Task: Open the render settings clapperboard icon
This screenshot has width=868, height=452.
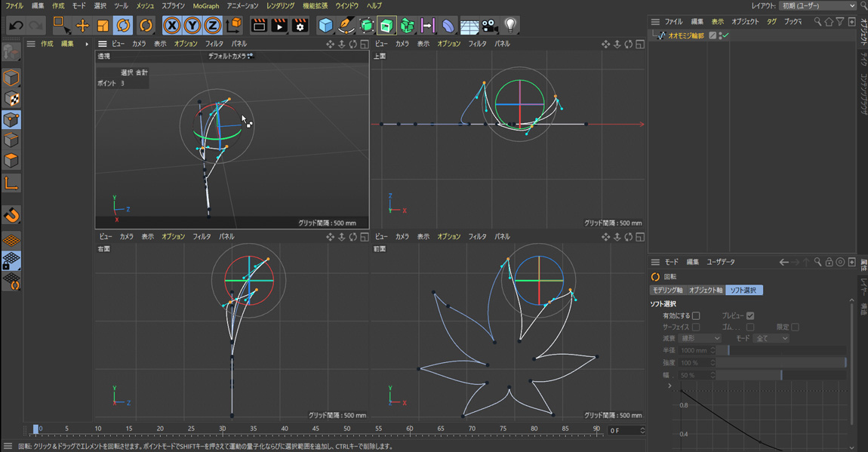Action: [300, 26]
